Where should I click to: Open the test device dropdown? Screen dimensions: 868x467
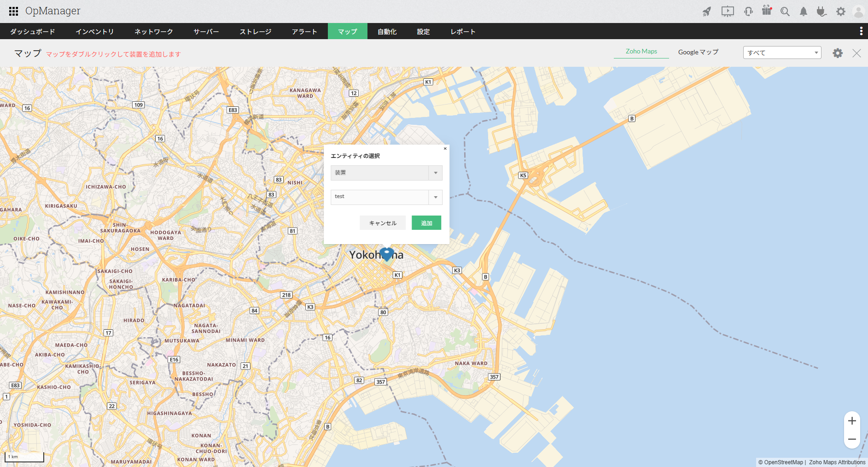387,197
